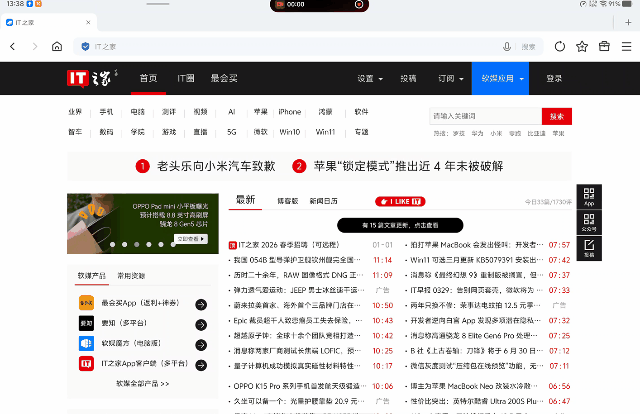This screenshot has width=640, height=414.
Task: Click the browser home icon
Action: [57, 46]
